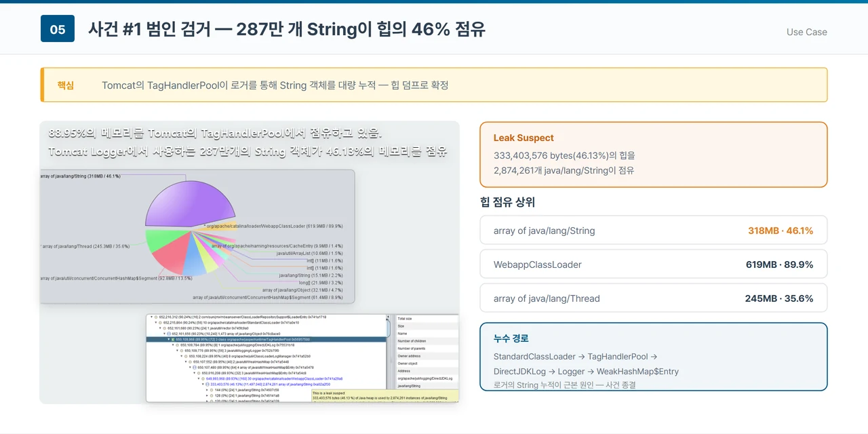
Task: Click the 'Leak Suspect' card heading
Action: click(x=524, y=138)
